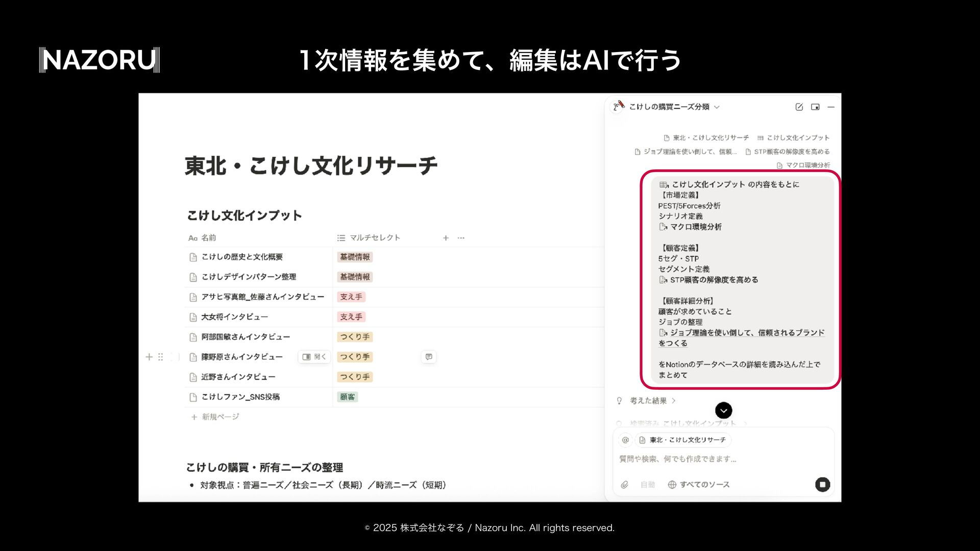Expand the こけしの購買ニーズ分類 chat title dropdown
Screen dimensions: 980x551
tap(717, 107)
